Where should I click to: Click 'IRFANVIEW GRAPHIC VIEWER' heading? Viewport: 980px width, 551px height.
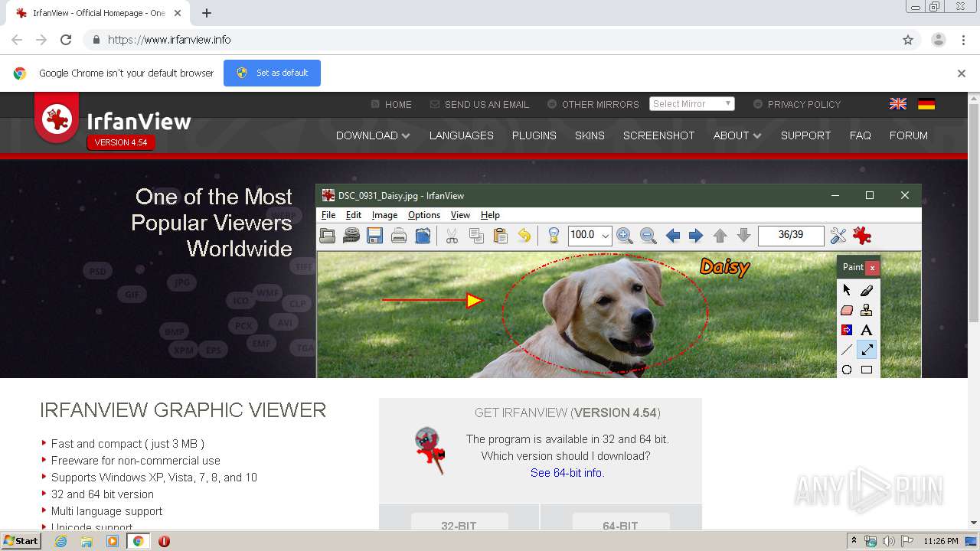(183, 410)
